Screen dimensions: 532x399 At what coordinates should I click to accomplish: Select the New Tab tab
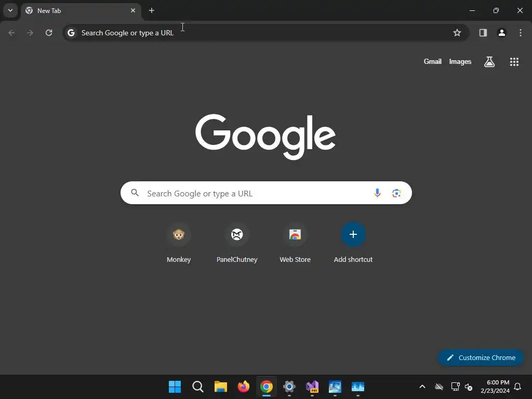(x=81, y=11)
